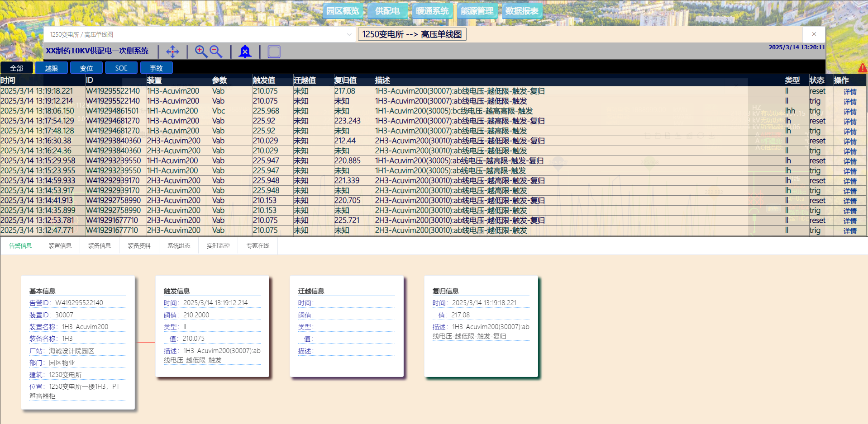
Task: Click the zoom in magnifier icon
Action: pyautogui.click(x=201, y=52)
